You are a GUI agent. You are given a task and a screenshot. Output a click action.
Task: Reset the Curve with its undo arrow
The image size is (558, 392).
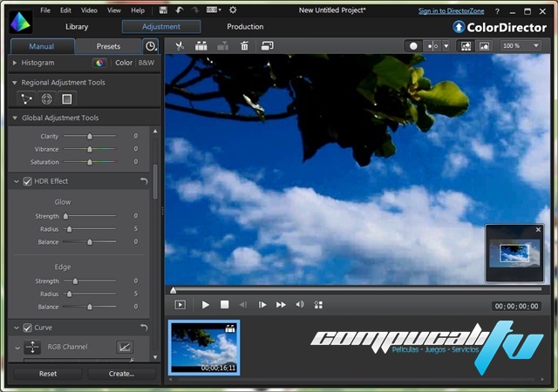[x=144, y=328]
